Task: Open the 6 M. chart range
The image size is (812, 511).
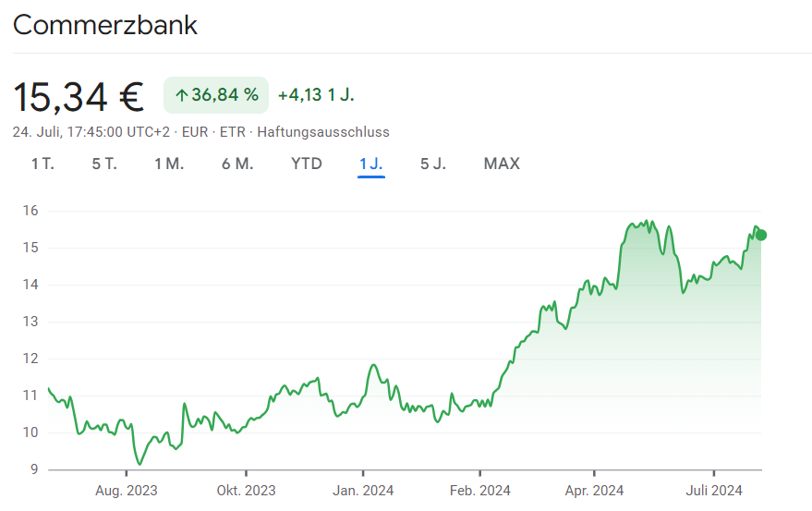Action: pyautogui.click(x=237, y=164)
